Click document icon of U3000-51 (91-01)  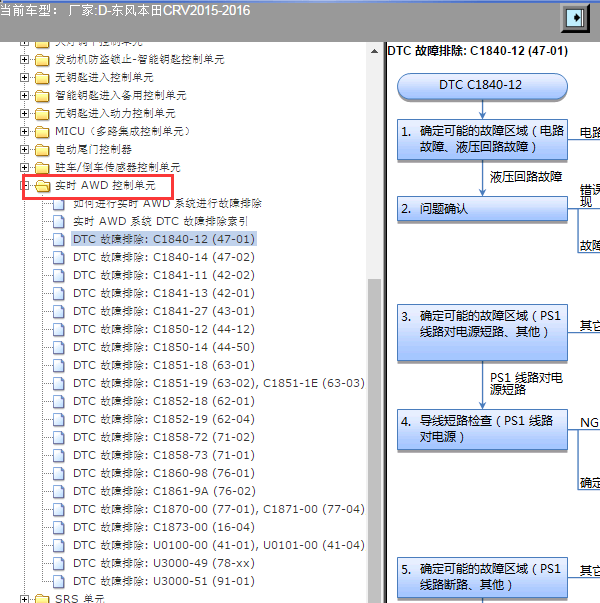(58, 581)
